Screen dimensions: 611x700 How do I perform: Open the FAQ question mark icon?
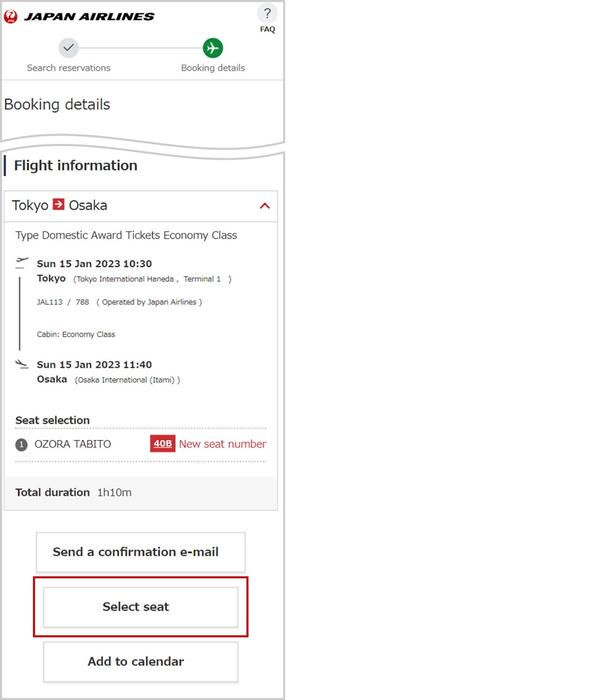(267, 13)
